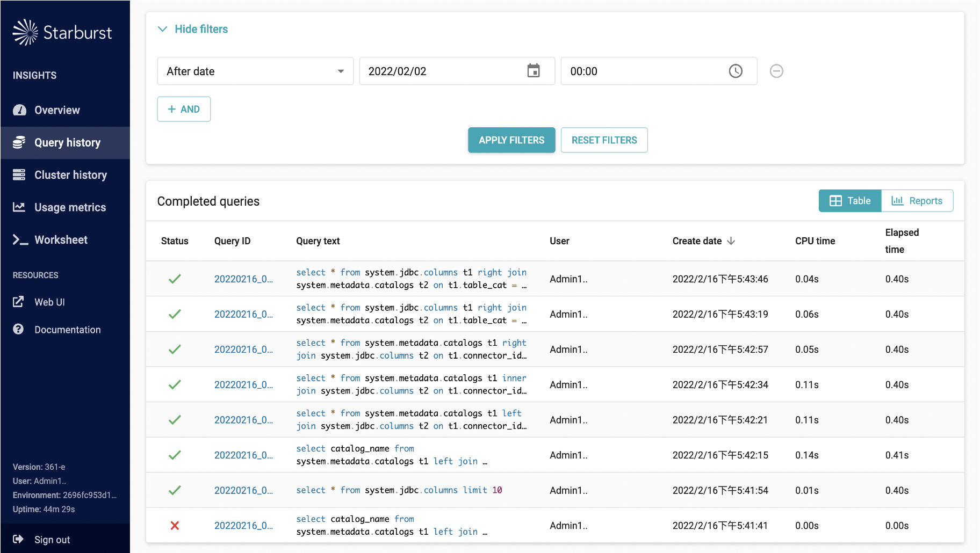Click the Worksheet terminal prompt icon
This screenshot has height=553, width=980.
(x=20, y=239)
